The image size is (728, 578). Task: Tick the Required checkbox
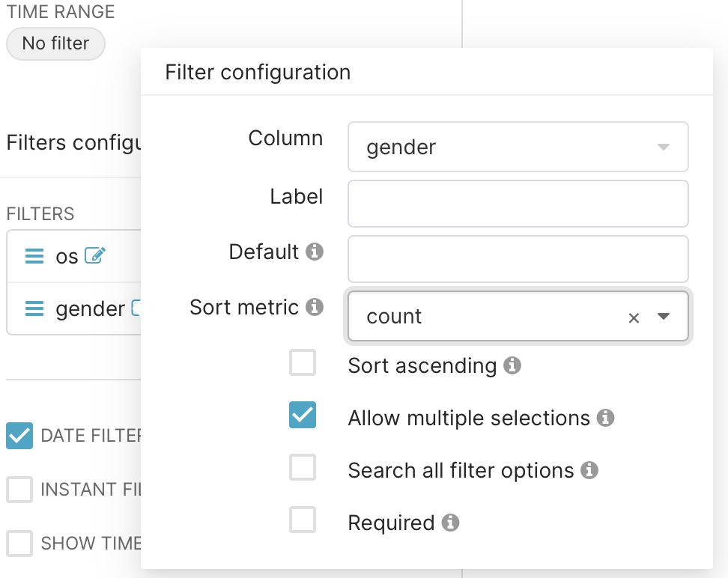[303, 520]
